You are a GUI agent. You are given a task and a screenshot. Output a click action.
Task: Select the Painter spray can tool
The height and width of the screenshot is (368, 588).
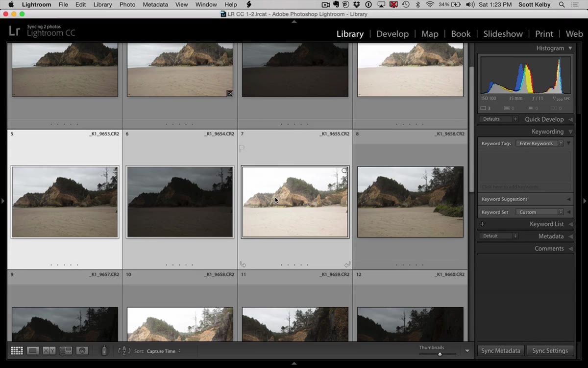(104, 351)
